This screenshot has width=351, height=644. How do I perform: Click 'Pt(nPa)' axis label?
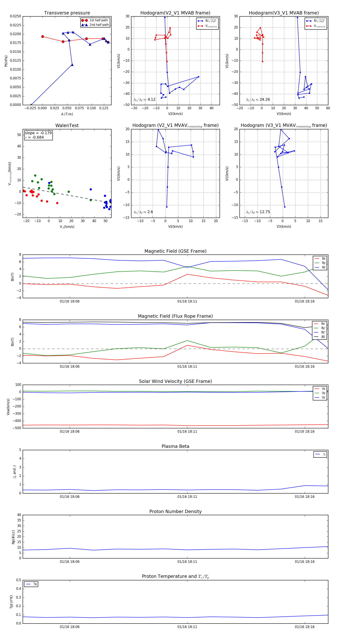[x=6, y=61]
